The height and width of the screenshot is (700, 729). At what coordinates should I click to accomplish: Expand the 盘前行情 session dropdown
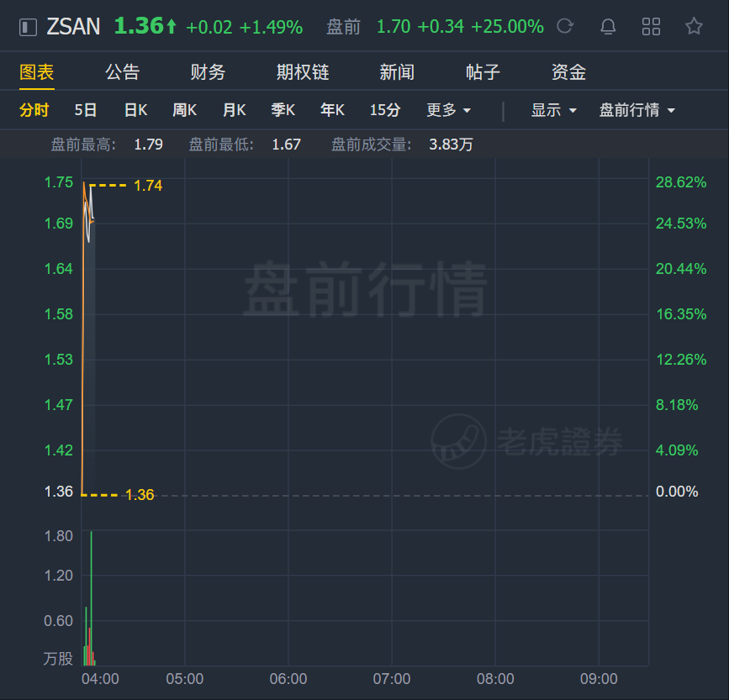click(637, 110)
